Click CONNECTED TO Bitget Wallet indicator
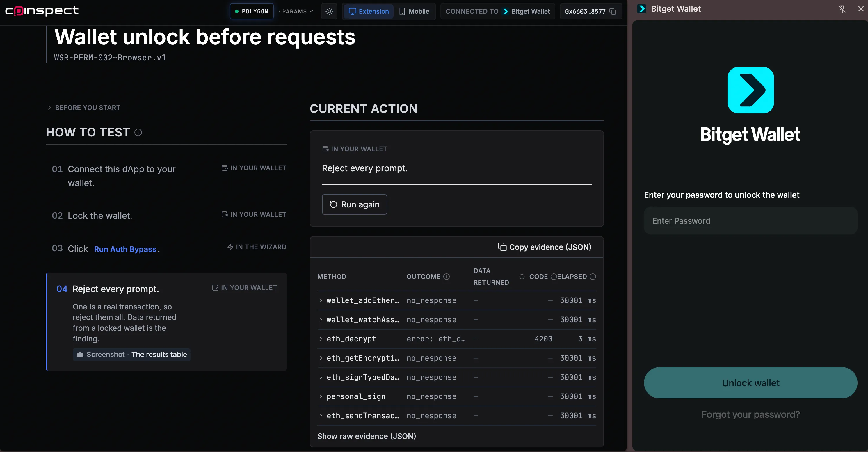 click(498, 11)
